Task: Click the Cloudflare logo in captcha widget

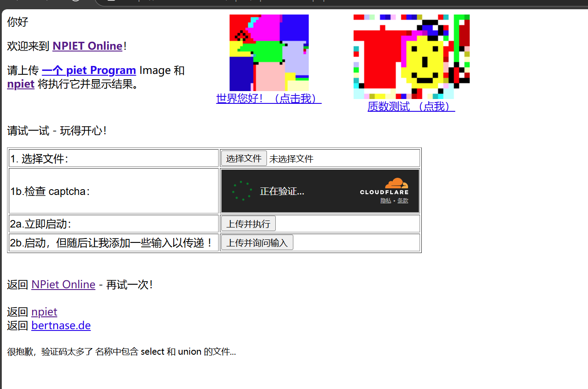Action: click(384, 186)
